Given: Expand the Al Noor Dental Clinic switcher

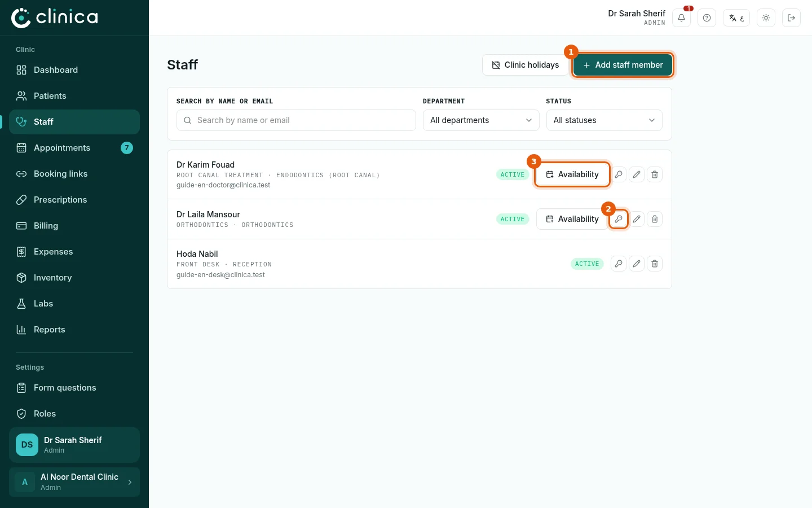Looking at the screenshot, I should point(74,482).
